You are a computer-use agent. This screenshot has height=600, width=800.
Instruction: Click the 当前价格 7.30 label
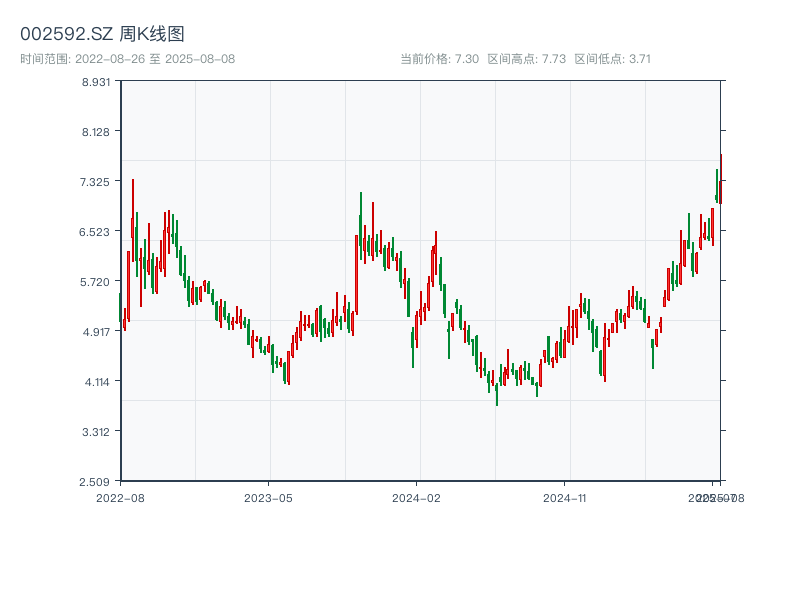[439, 59]
